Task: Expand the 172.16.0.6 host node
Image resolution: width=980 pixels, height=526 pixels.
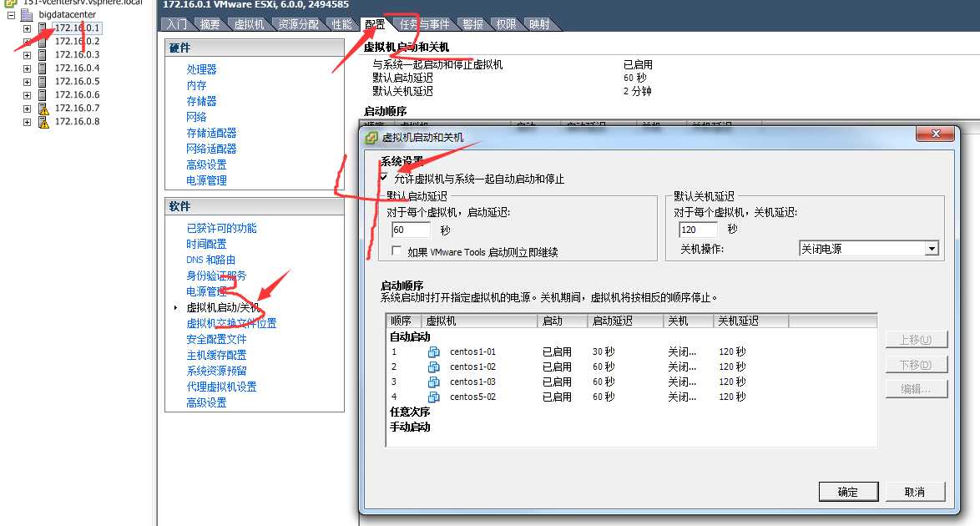Action: 27,95
